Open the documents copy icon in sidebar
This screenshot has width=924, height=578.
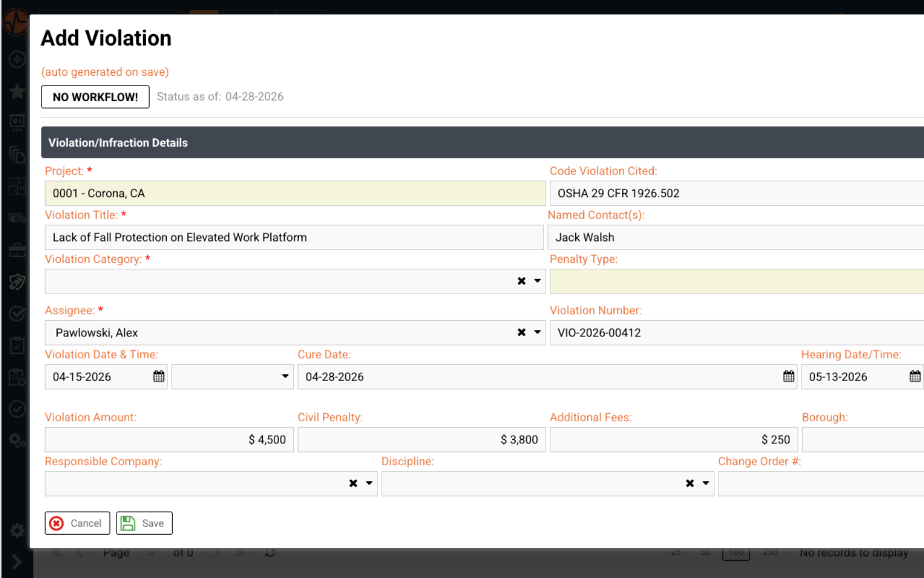[x=17, y=154]
